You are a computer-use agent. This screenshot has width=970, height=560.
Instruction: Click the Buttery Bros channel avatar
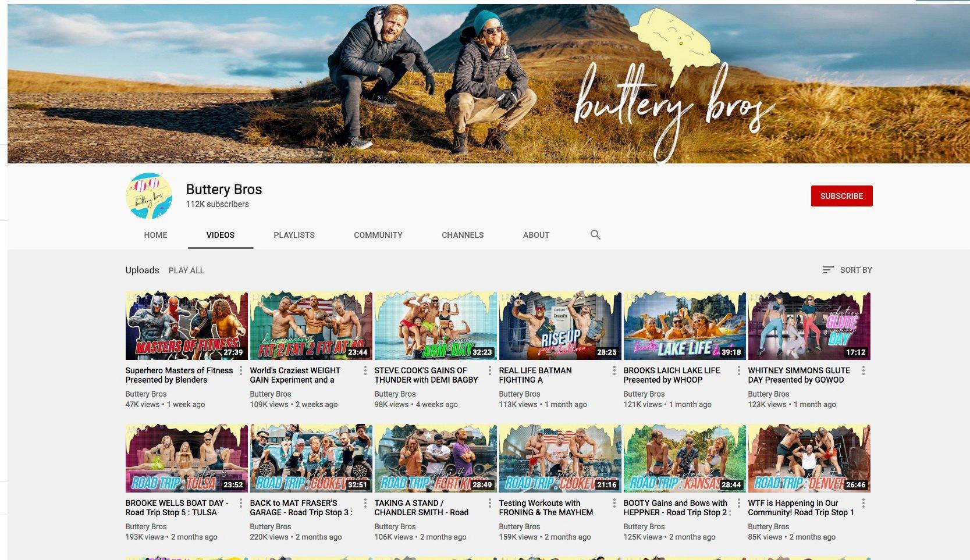[x=149, y=196]
